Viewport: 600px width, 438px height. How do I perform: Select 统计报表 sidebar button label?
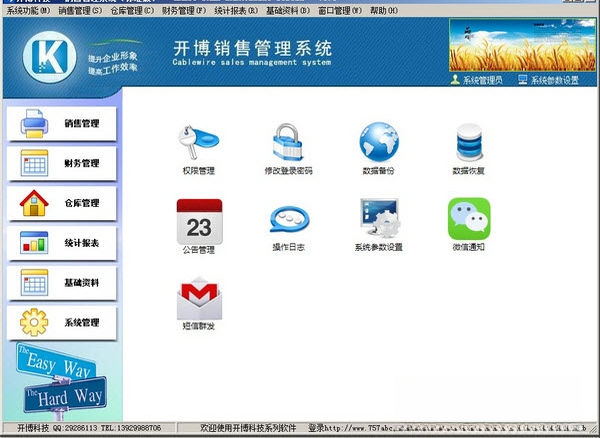coord(82,243)
